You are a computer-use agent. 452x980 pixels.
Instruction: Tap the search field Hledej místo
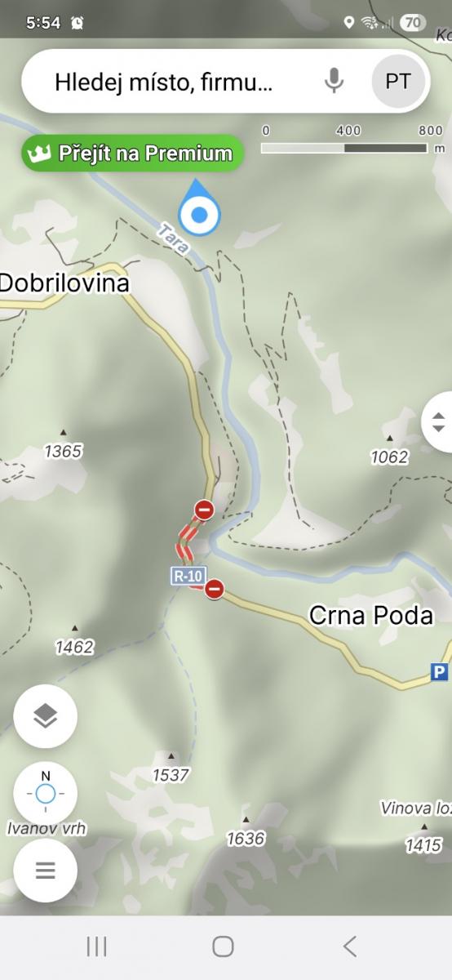coord(163,82)
